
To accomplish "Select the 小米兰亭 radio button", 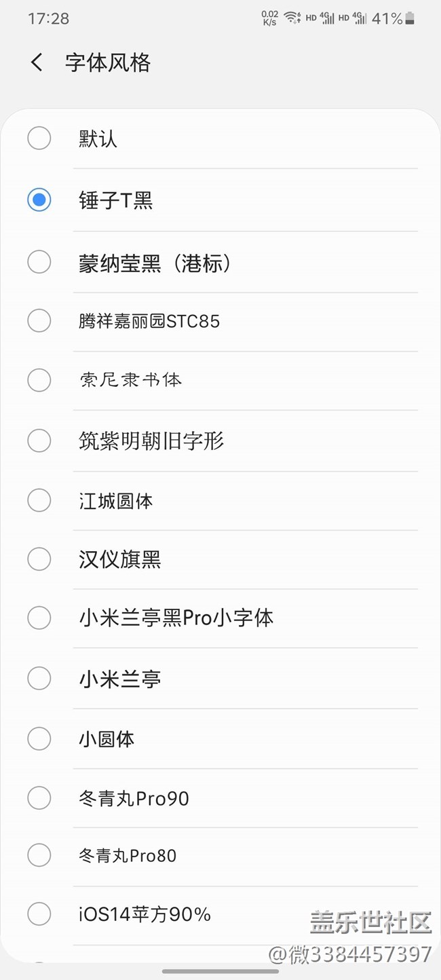I will pos(39,678).
